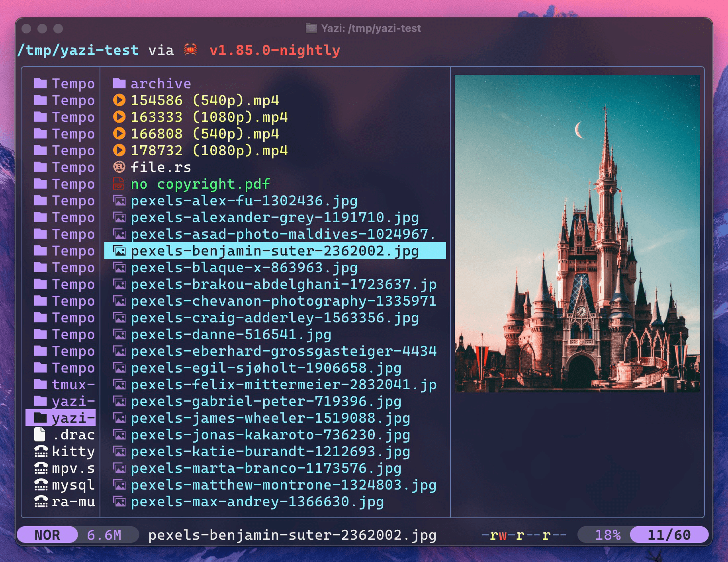
Task: Click the /tmp/yazi-test path in header
Action: coord(78,50)
